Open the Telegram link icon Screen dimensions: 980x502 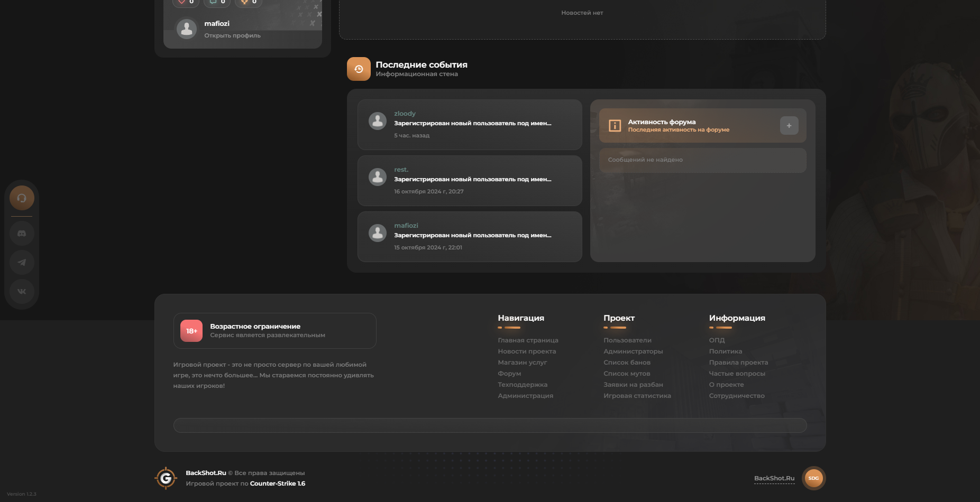click(22, 263)
